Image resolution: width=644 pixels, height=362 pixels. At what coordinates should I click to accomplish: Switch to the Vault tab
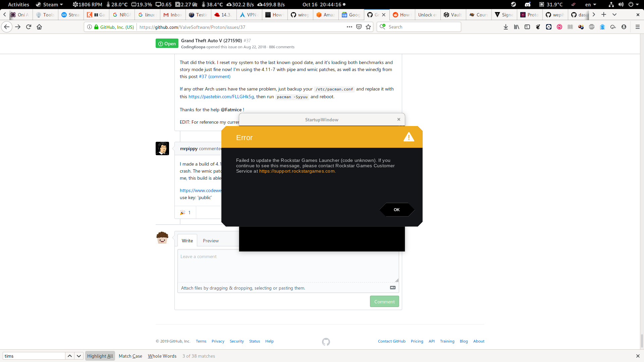[x=453, y=15]
